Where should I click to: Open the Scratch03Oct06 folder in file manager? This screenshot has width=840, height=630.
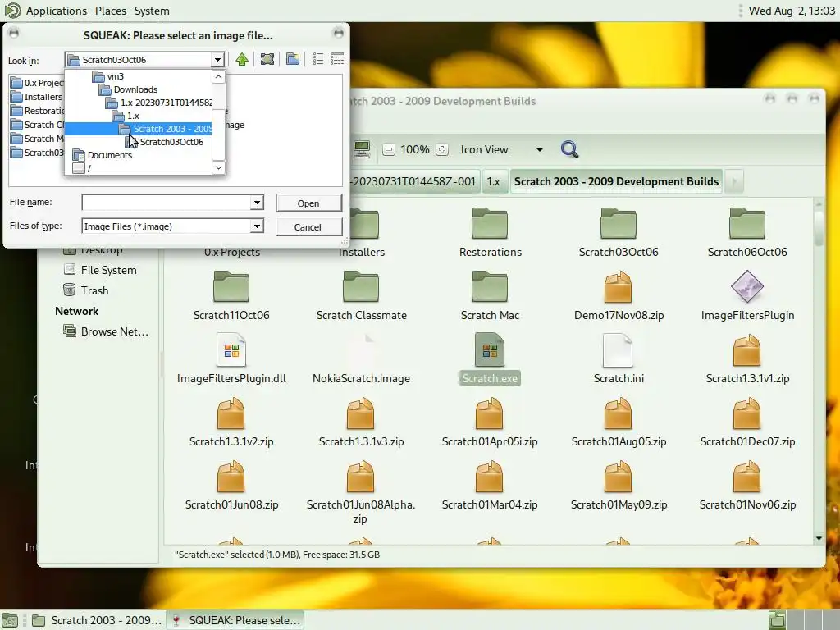(619, 232)
